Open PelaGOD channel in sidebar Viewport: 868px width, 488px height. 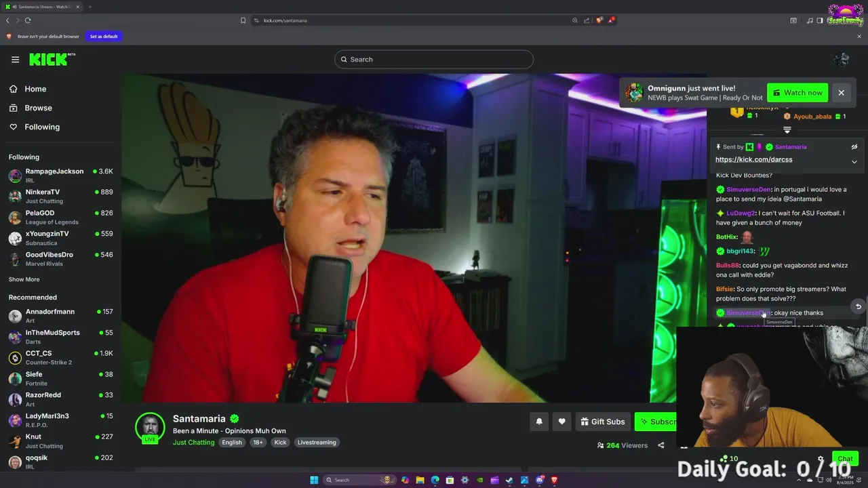point(60,218)
